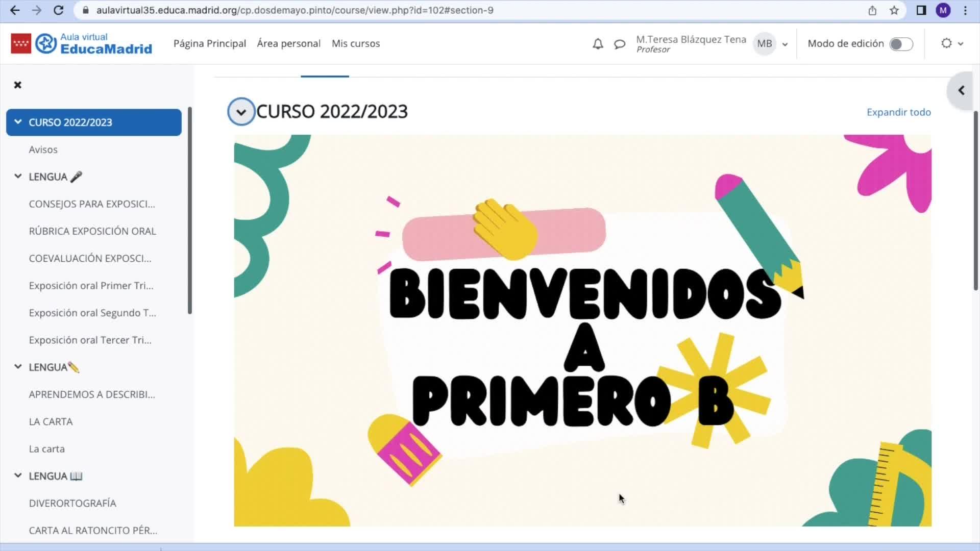Click the browser share icon

[x=872, y=10]
